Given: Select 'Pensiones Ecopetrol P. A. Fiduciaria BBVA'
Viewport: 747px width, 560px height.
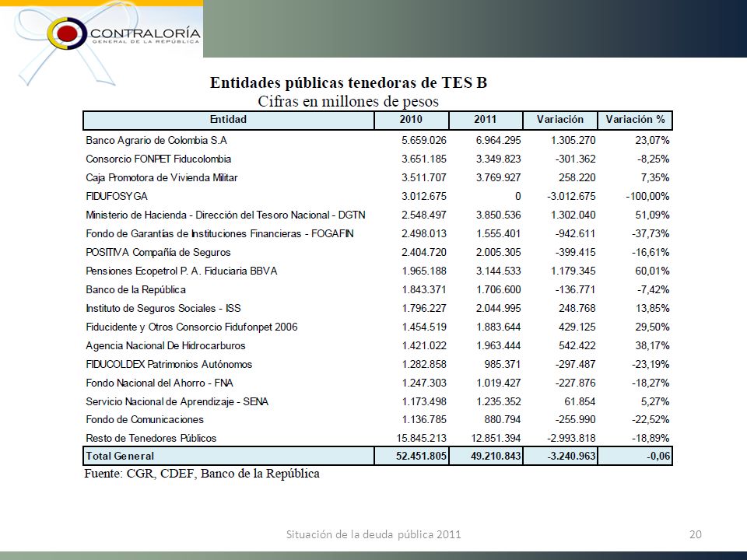Looking at the screenshot, I should [181, 271].
